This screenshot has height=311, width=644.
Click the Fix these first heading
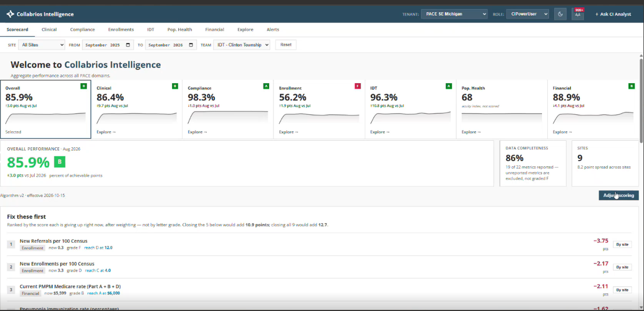tap(26, 217)
